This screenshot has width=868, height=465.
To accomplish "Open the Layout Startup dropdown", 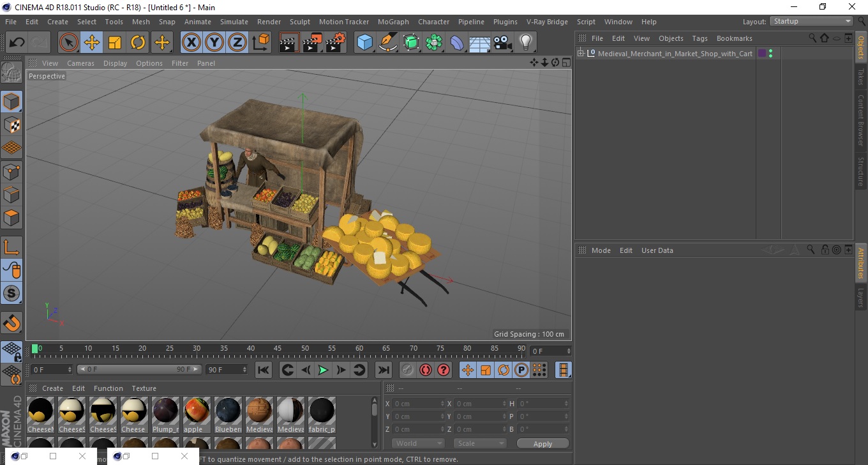I will tap(811, 21).
